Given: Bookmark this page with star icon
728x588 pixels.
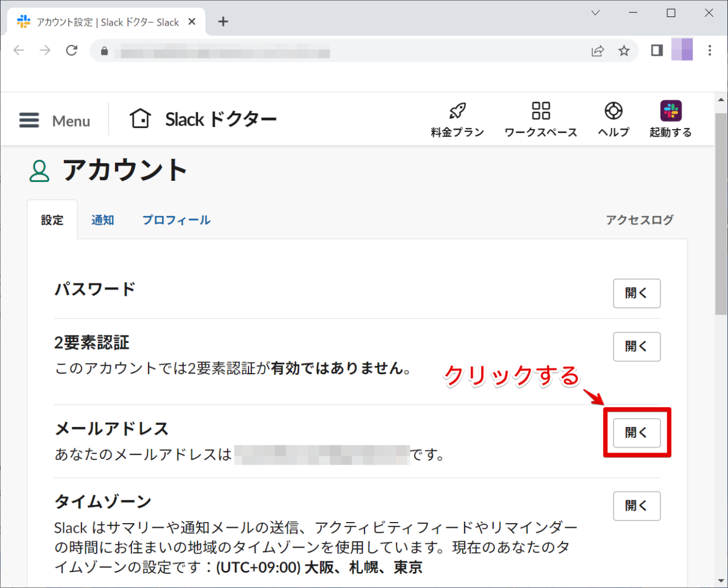Looking at the screenshot, I should (x=624, y=51).
